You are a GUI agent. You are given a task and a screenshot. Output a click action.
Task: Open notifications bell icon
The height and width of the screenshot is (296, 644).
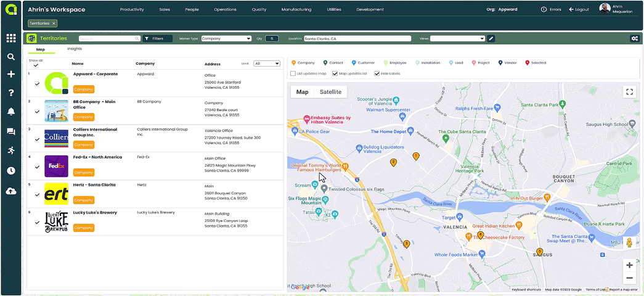pyautogui.click(x=11, y=112)
